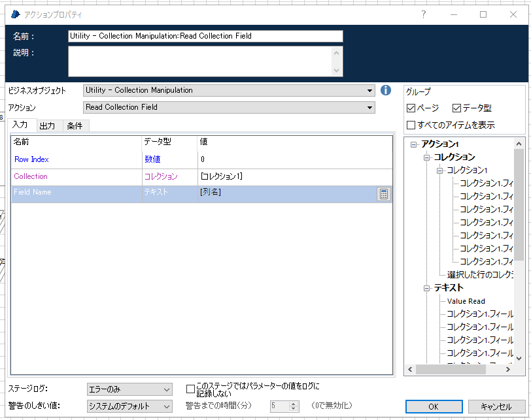Click the 名前 text field
Screen dimensions: 531x420
point(205,36)
